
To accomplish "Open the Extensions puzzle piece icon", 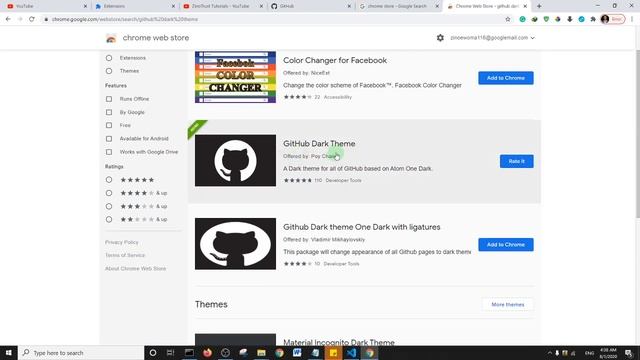I will (x=593, y=19).
